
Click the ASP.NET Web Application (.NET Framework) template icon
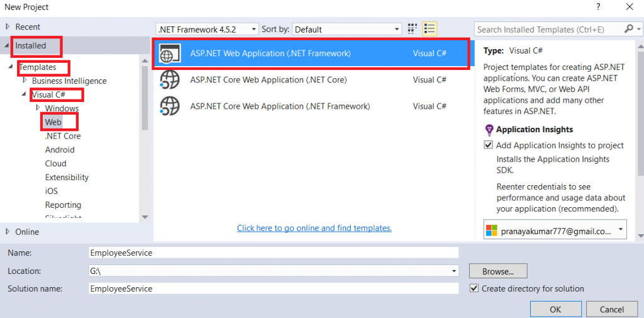[x=170, y=54]
